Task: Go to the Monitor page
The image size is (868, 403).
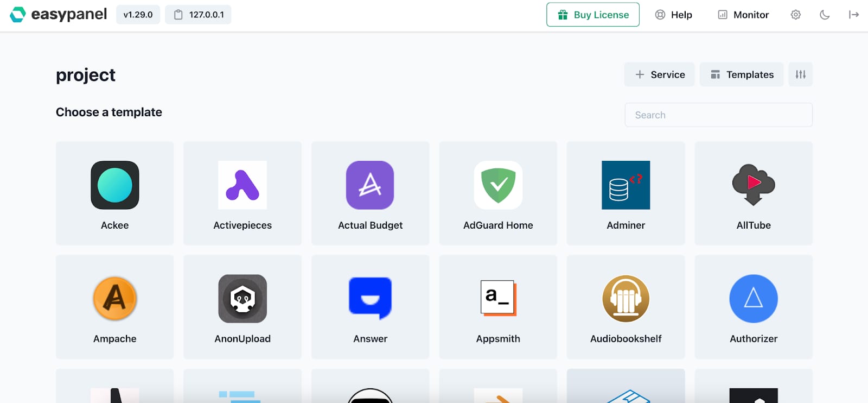Action: [x=743, y=15]
